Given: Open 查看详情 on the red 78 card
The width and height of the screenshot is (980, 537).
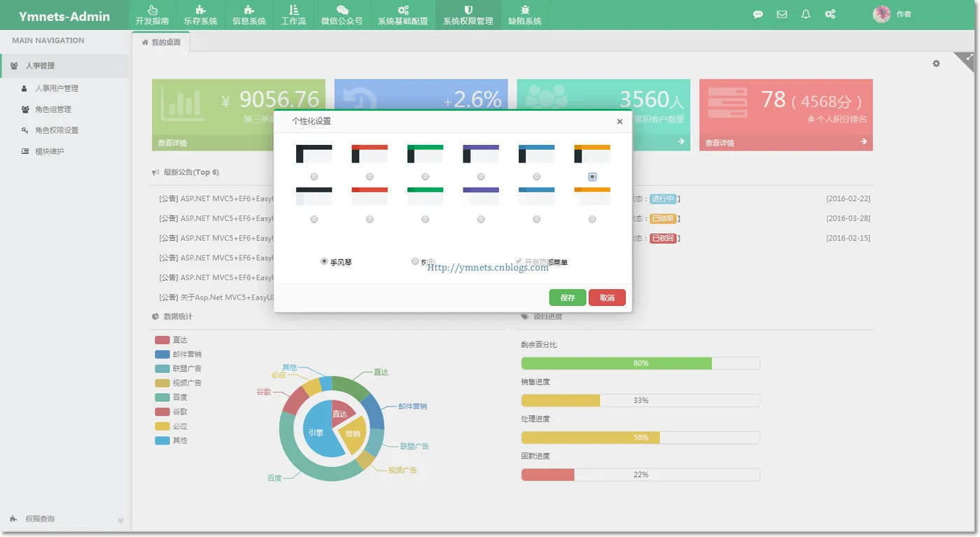Looking at the screenshot, I should [720, 143].
